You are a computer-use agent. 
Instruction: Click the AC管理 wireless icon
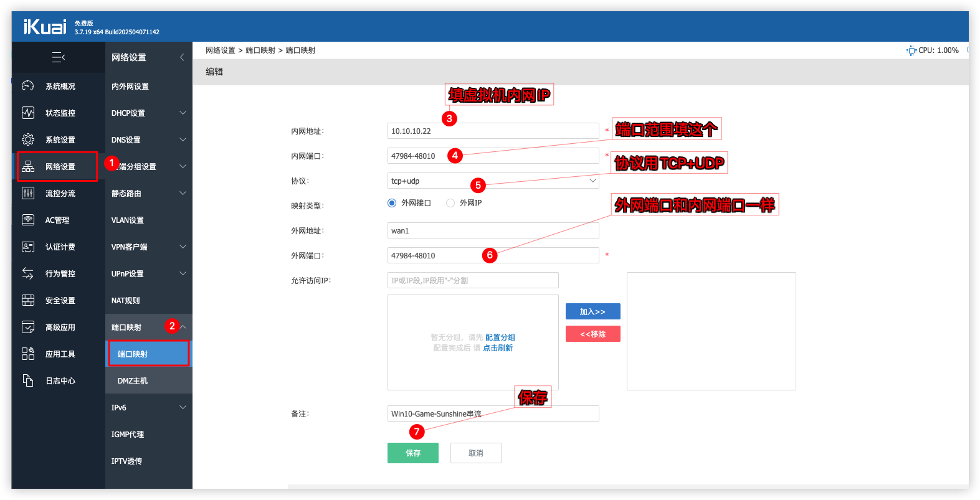(x=28, y=220)
